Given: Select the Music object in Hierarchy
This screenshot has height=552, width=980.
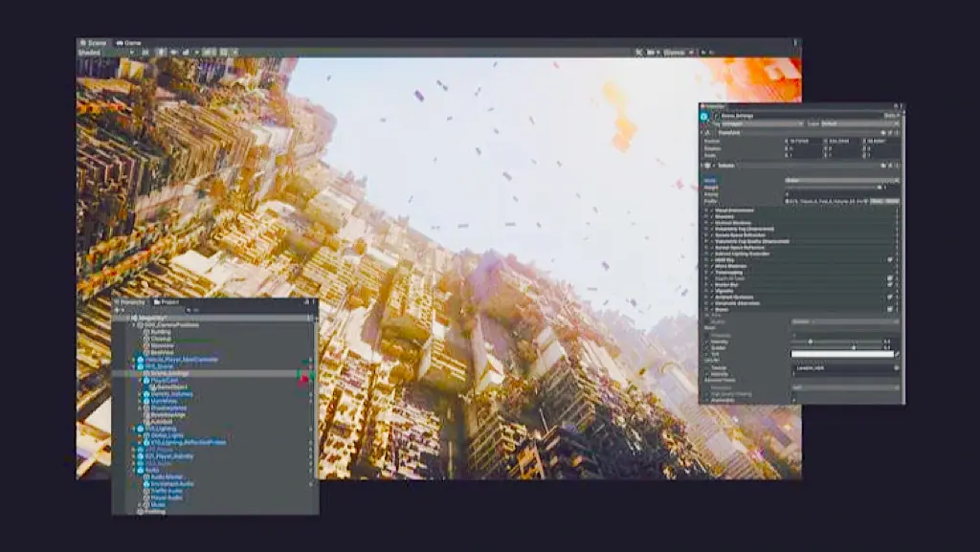Looking at the screenshot, I should tap(158, 504).
